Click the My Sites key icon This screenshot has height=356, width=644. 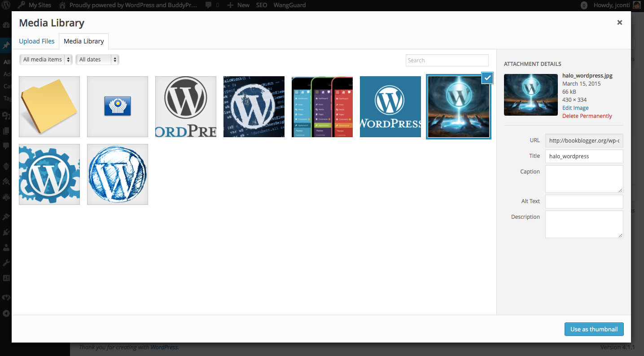22,5
